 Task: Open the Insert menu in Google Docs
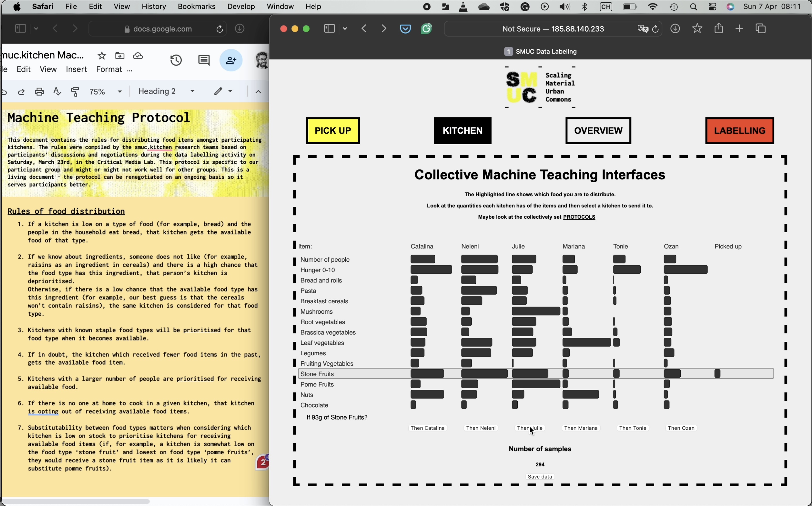tap(76, 69)
